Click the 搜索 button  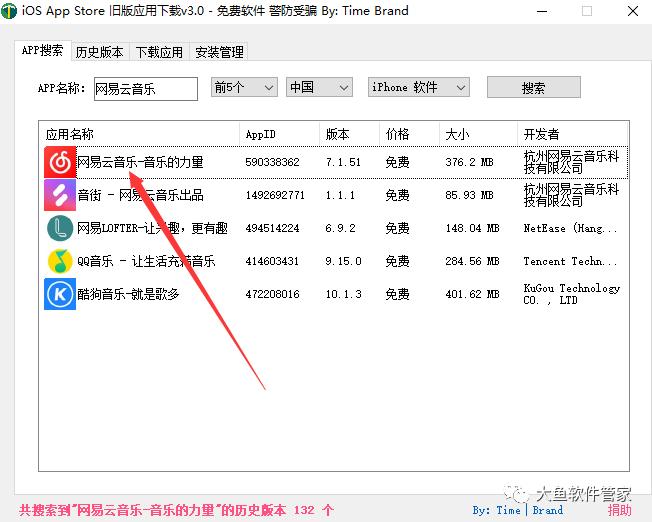tap(533, 87)
